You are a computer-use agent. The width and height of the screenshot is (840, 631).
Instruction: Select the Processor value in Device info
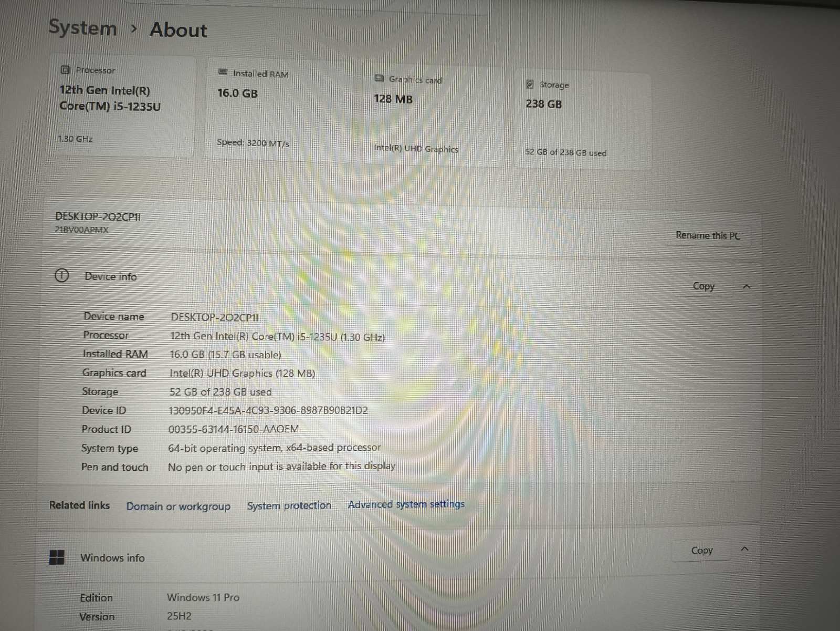(277, 337)
